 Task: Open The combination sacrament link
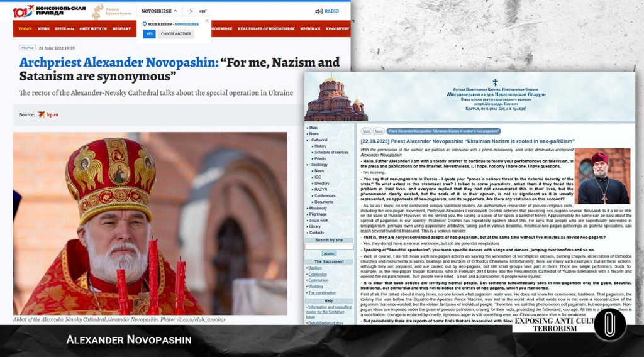[x=321, y=292]
